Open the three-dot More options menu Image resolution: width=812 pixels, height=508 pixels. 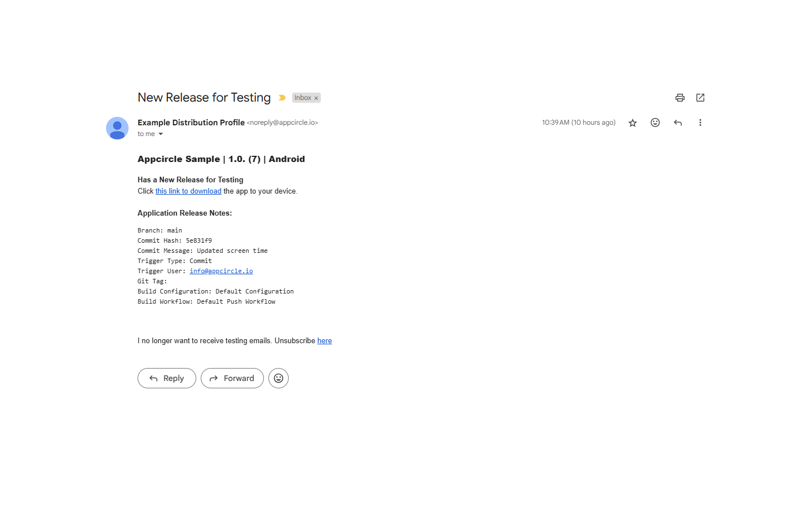coord(700,122)
